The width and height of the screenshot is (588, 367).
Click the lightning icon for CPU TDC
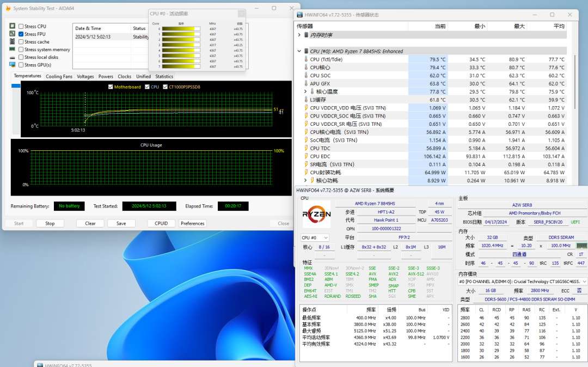[306, 148]
